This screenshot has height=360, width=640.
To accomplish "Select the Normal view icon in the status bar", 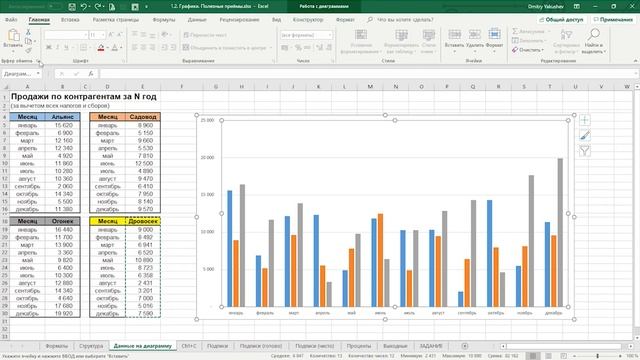I will coord(533,356).
